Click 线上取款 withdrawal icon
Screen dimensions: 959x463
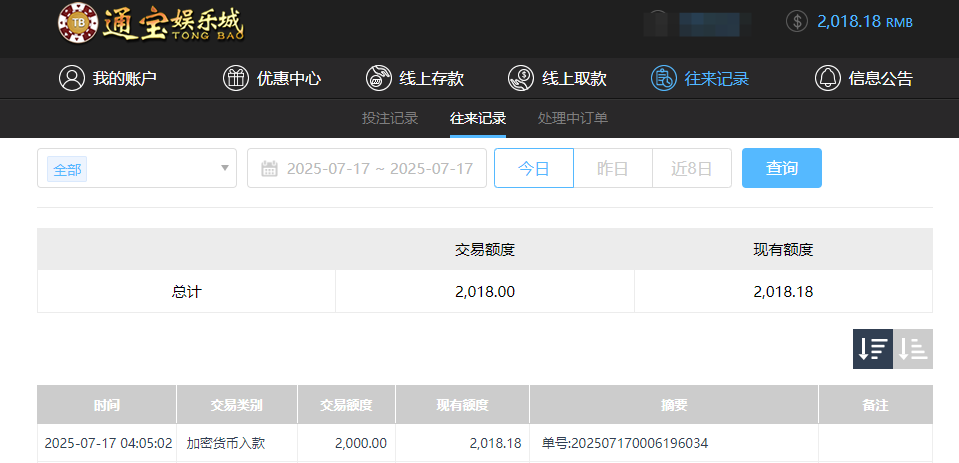pyautogui.click(x=521, y=78)
